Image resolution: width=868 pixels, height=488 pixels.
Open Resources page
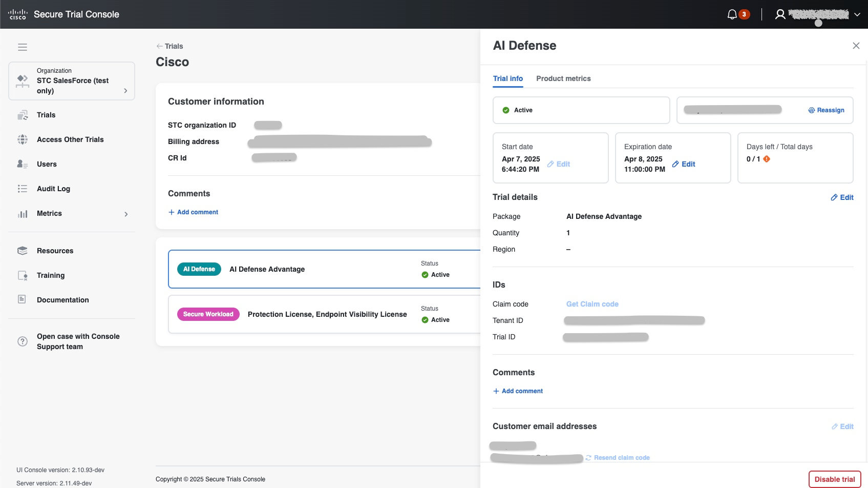tap(55, 251)
